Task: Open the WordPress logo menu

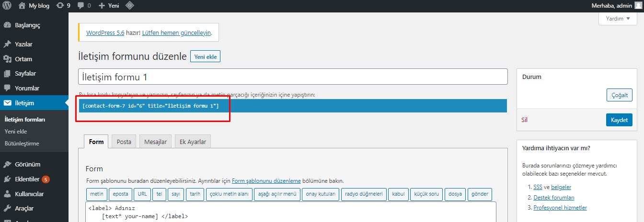Action: [7, 6]
